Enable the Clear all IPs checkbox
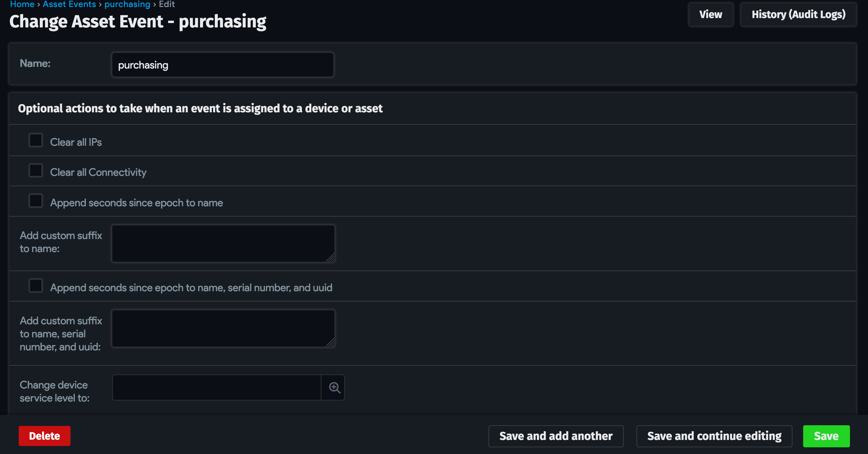 35,140
